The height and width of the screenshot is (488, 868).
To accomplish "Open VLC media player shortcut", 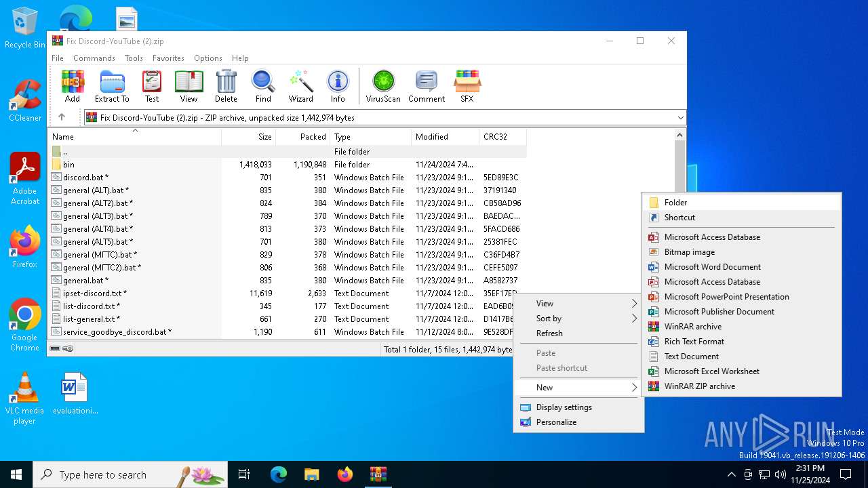I will click(25, 399).
